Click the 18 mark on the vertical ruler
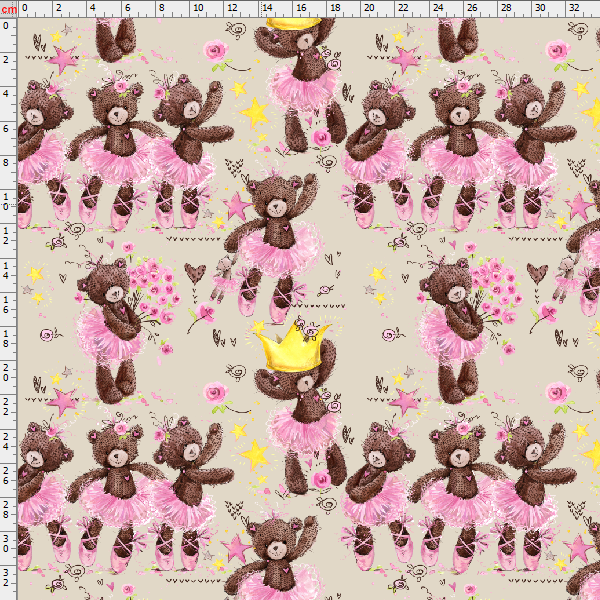The image size is (600, 600). tap(6, 339)
